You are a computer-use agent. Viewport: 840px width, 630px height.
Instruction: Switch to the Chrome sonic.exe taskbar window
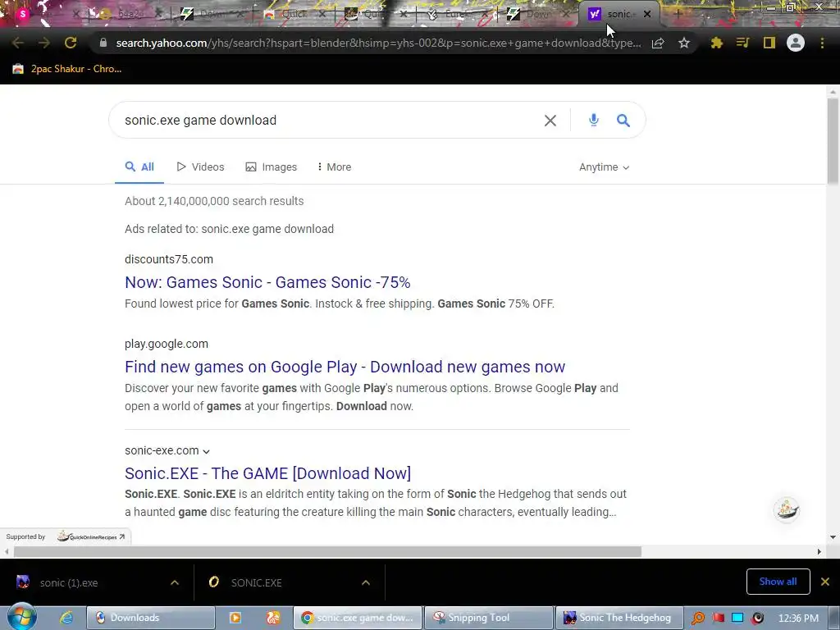pos(358,618)
